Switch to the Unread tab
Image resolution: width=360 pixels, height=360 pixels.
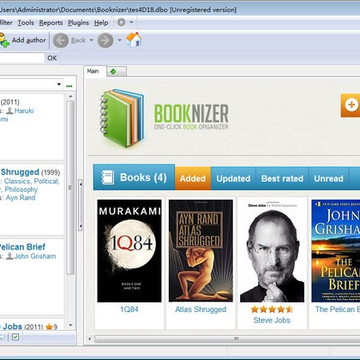(328, 178)
